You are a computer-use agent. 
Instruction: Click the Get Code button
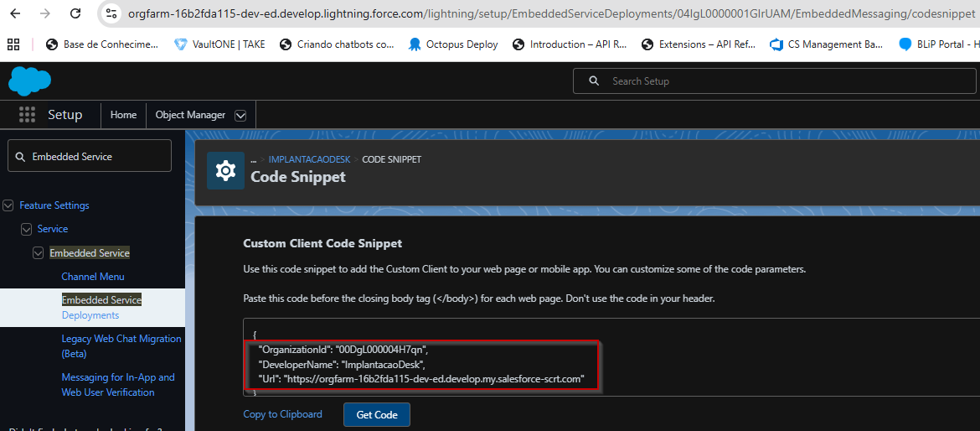pyautogui.click(x=376, y=415)
